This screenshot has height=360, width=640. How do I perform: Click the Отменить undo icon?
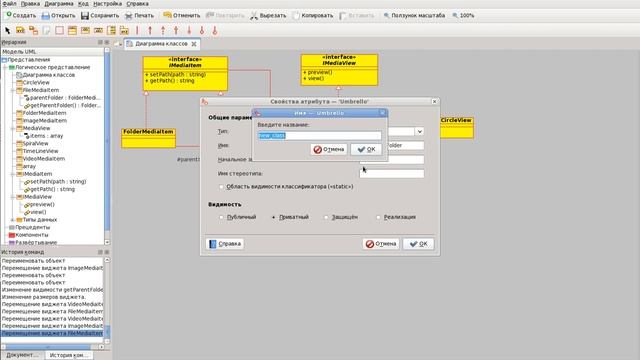click(167, 16)
